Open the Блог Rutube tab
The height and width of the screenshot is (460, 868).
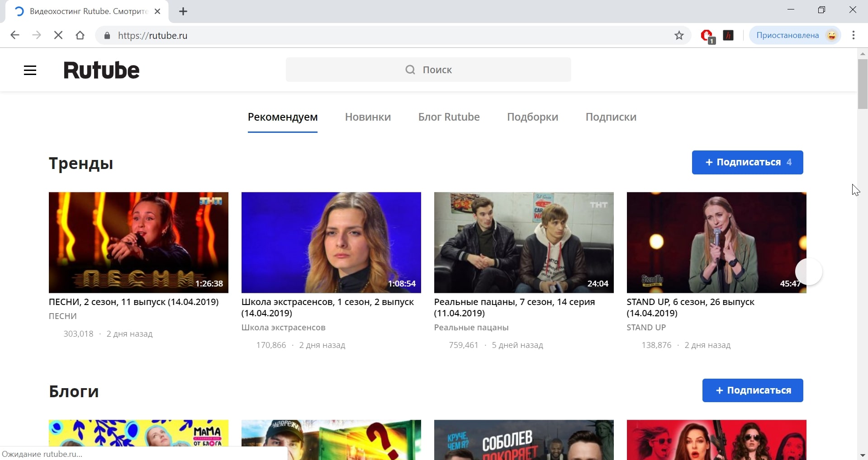click(449, 117)
